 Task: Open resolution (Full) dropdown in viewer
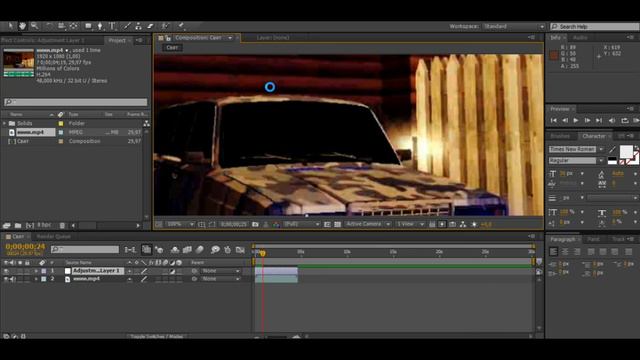(301, 224)
